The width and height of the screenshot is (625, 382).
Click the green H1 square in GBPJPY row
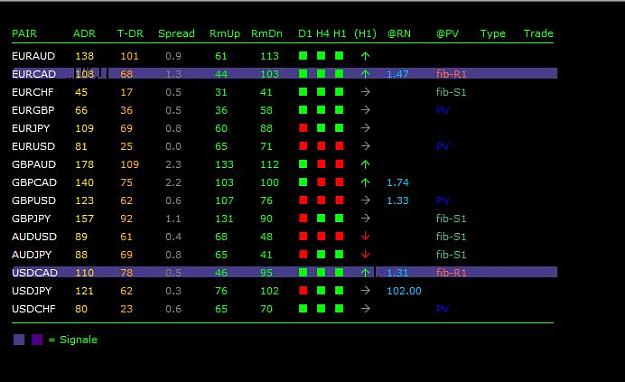coord(339,218)
